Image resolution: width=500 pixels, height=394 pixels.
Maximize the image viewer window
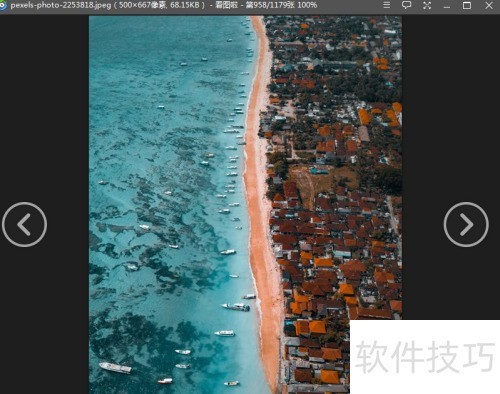[467, 5]
